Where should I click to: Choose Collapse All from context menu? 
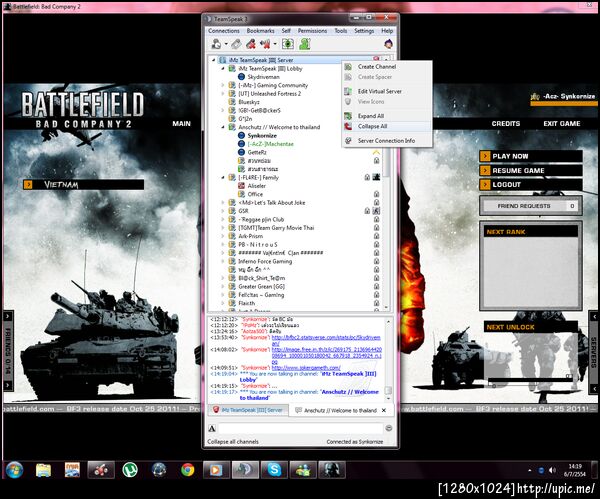click(x=387, y=126)
